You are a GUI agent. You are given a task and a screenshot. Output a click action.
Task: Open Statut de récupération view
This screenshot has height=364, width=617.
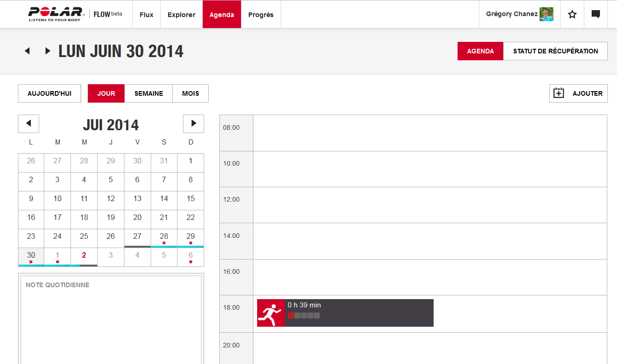click(555, 51)
